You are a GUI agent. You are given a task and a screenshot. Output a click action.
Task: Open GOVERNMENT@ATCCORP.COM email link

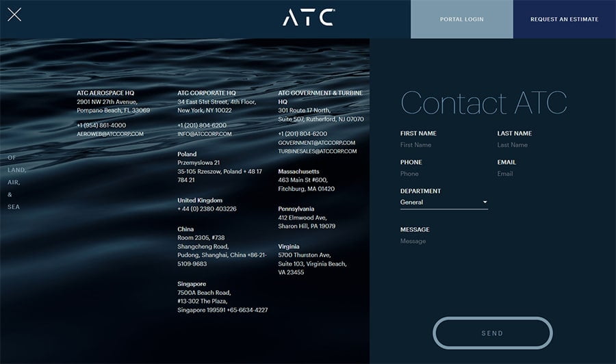pos(316,143)
